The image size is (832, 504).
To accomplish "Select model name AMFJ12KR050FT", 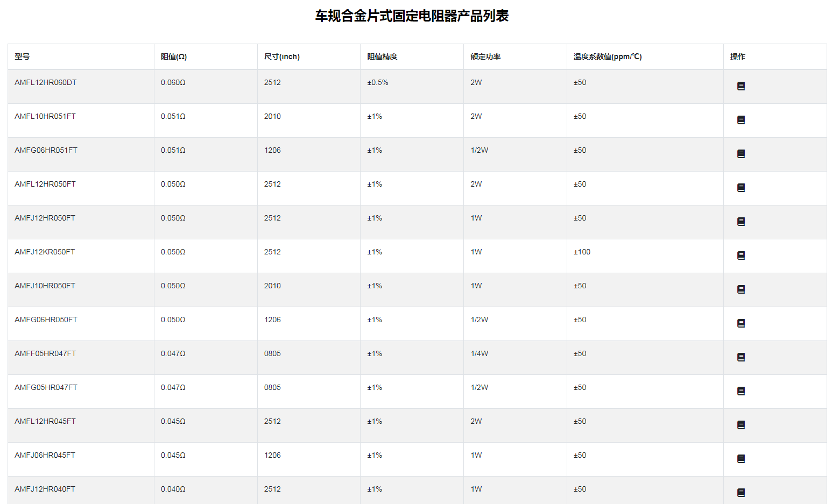I will coord(45,252).
